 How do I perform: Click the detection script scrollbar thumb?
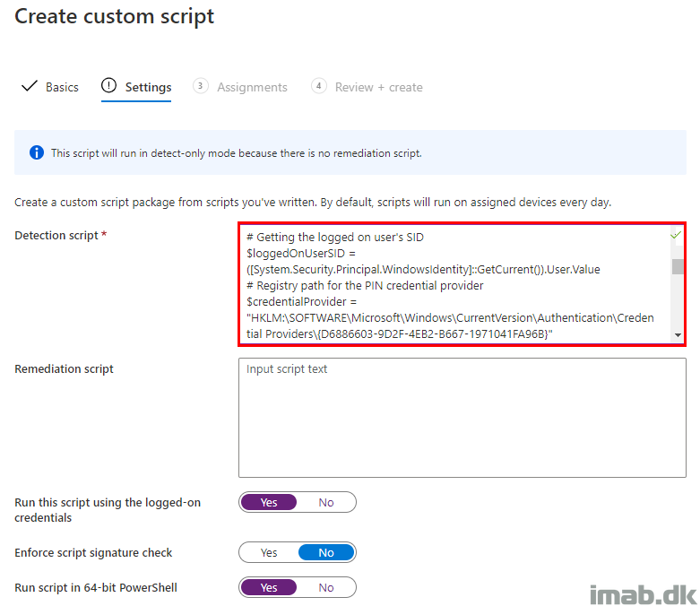[678, 266]
